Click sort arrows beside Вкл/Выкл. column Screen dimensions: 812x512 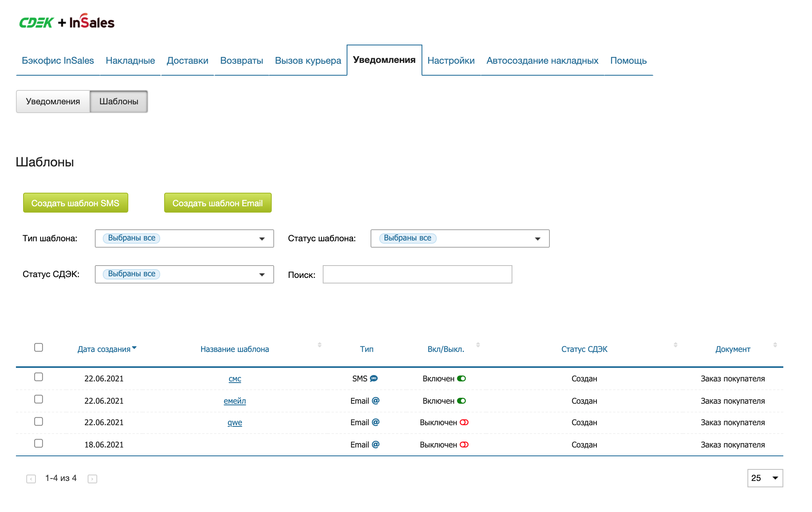478,345
